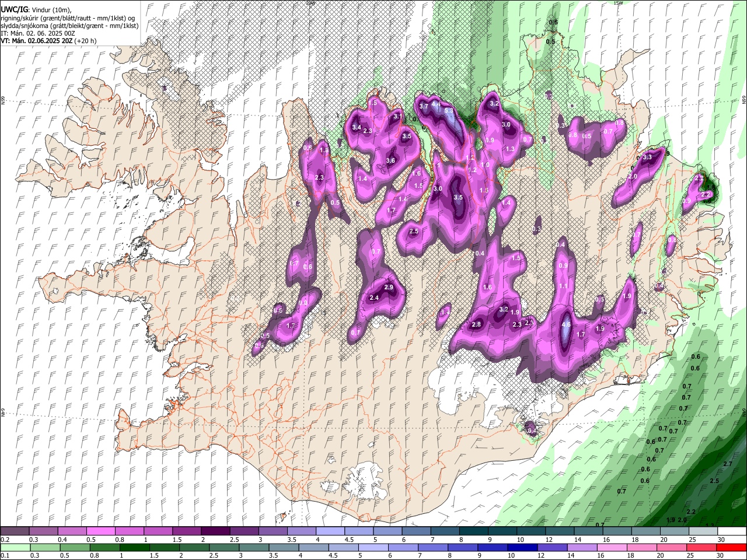
Task: Click the UWC/IG title text
Action: 14,10
